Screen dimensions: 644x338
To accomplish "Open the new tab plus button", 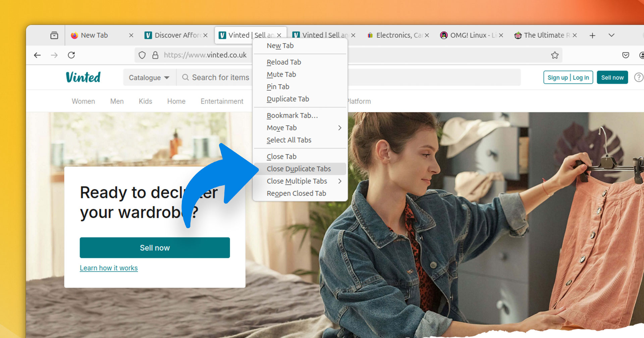I will click(x=592, y=35).
